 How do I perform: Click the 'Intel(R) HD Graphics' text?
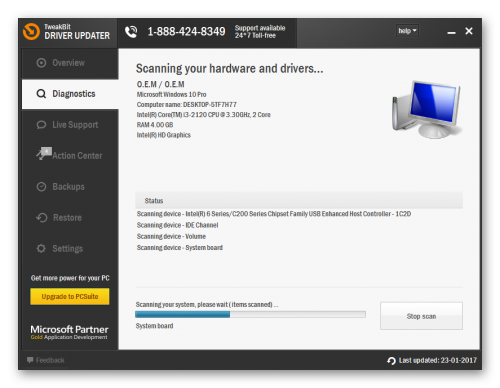click(x=164, y=135)
